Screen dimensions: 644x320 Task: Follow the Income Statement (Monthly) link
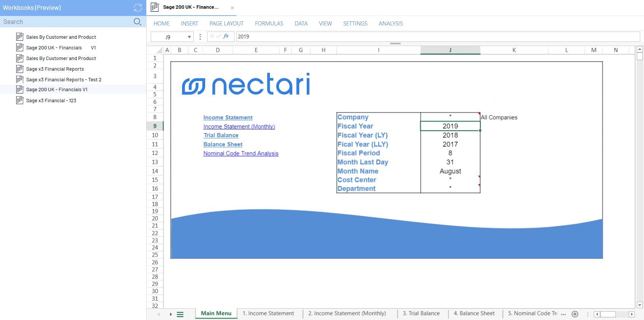(x=239, y=127)
